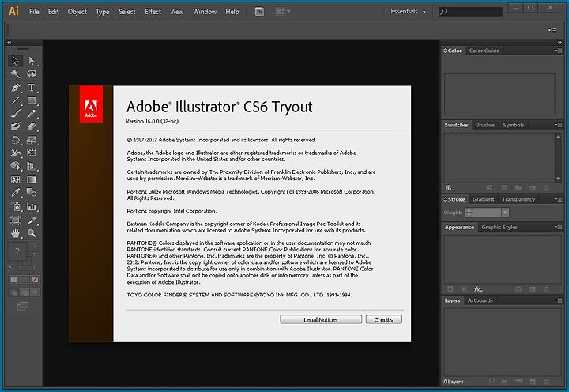The height and width of the screenshot is (392, 569).
Task: Click the search field in application bar
Action: tap(471, 12)
